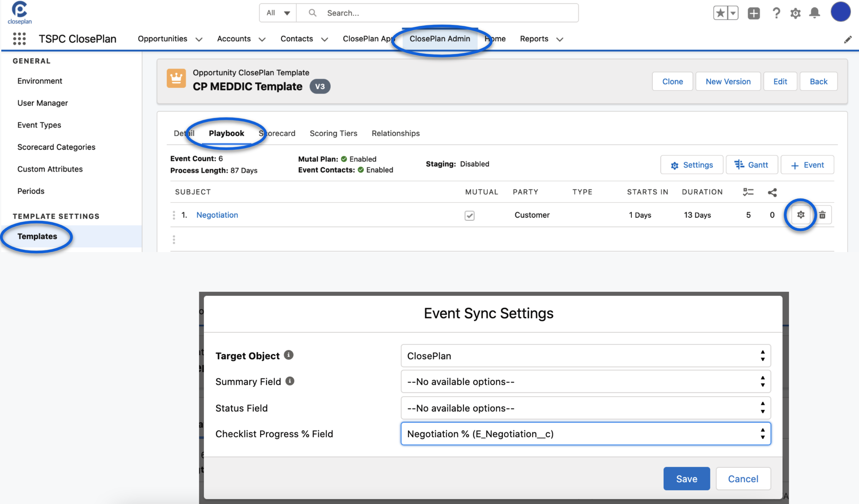Open the Relationships tab
The image size is (859, 504).
395,133
